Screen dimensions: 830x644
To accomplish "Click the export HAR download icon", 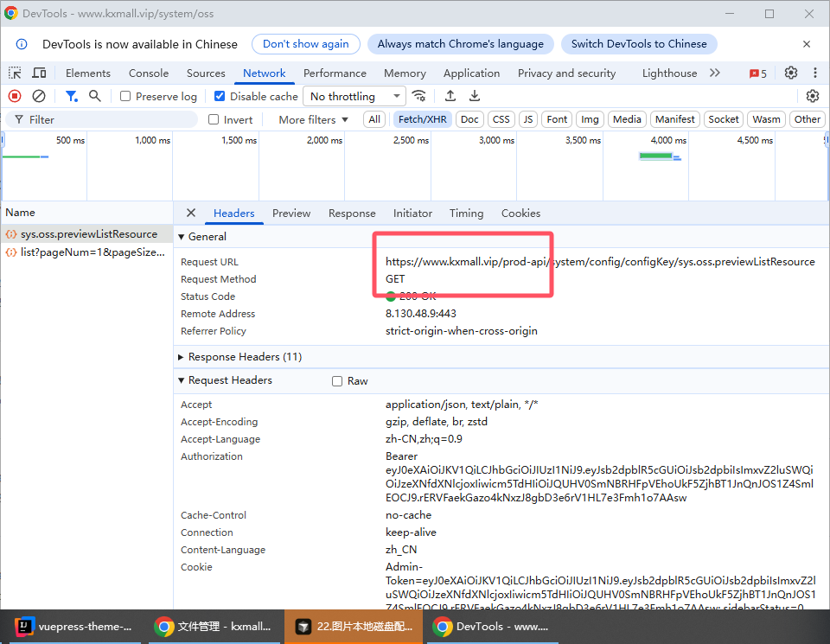I will pyautogui.click(x=475, y=96).
